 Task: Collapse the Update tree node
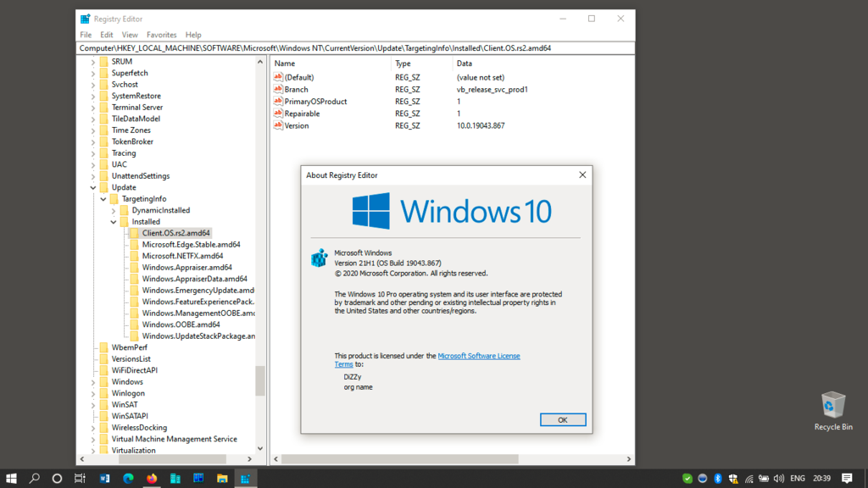click(93, 187)
